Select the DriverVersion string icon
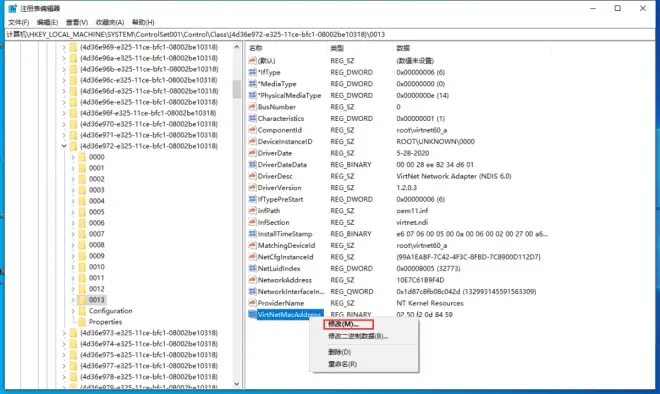 (x=253, y=188)
